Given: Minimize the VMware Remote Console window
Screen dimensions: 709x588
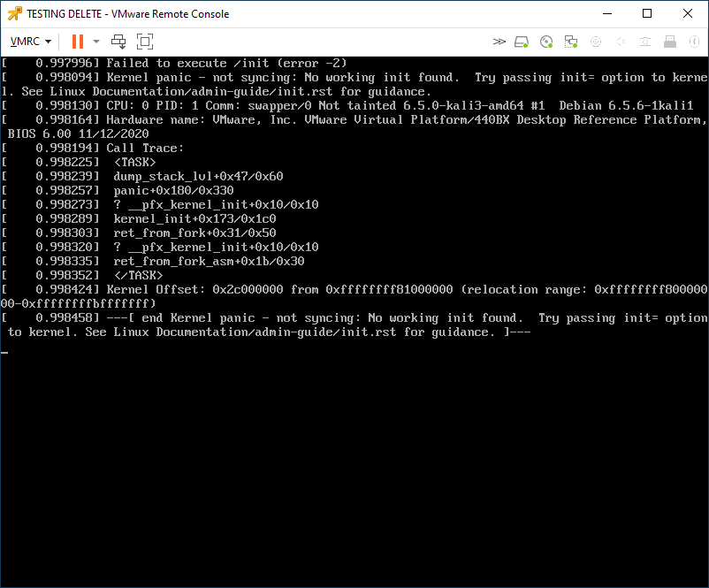Looking at the screenshot, I should 606,13.
